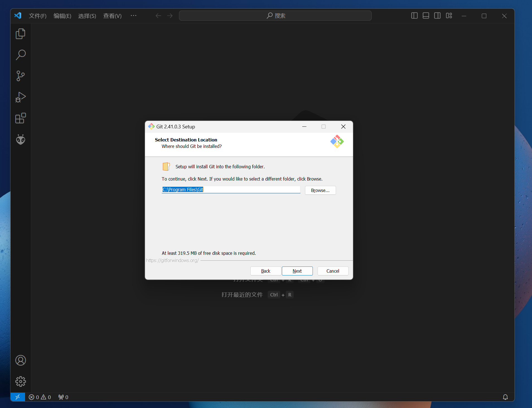Open the Accounts menu icon

(20, 360)
